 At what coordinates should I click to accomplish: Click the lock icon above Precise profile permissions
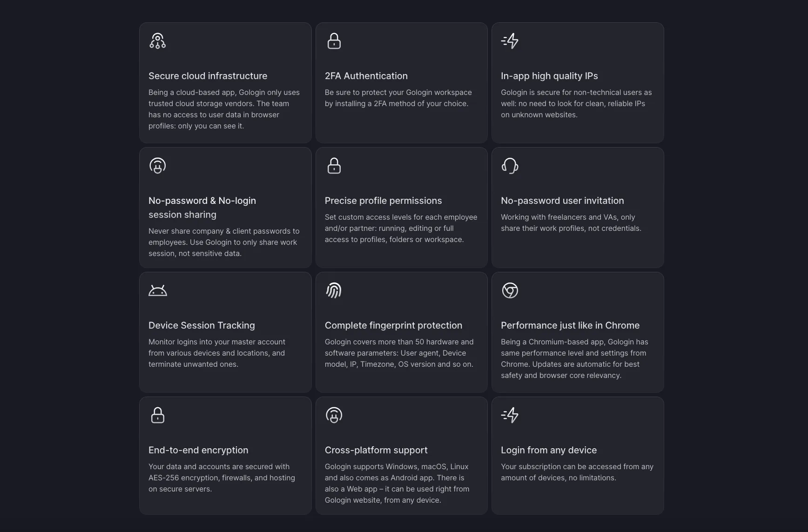tap(334, 166)
